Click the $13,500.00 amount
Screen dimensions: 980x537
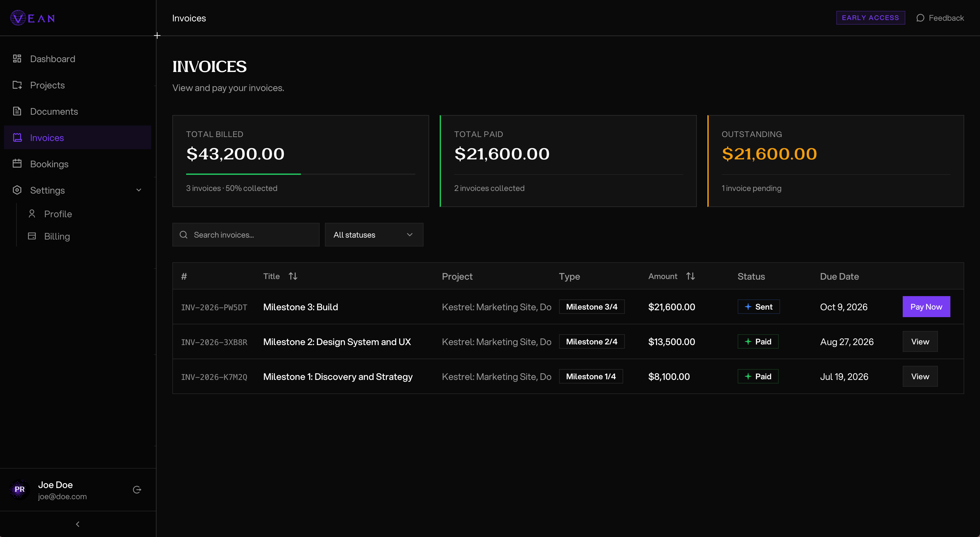coord(672,342)
